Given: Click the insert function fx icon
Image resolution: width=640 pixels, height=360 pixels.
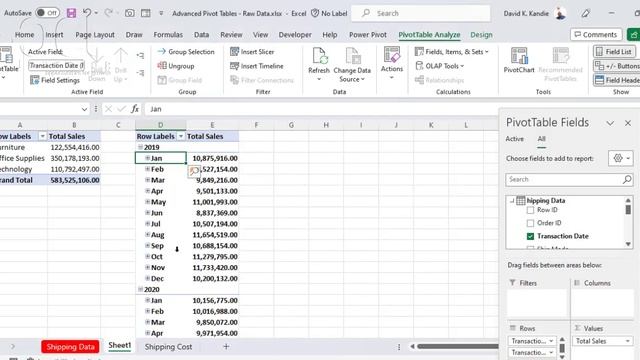Looking at the screenshot, I should 135,109.
